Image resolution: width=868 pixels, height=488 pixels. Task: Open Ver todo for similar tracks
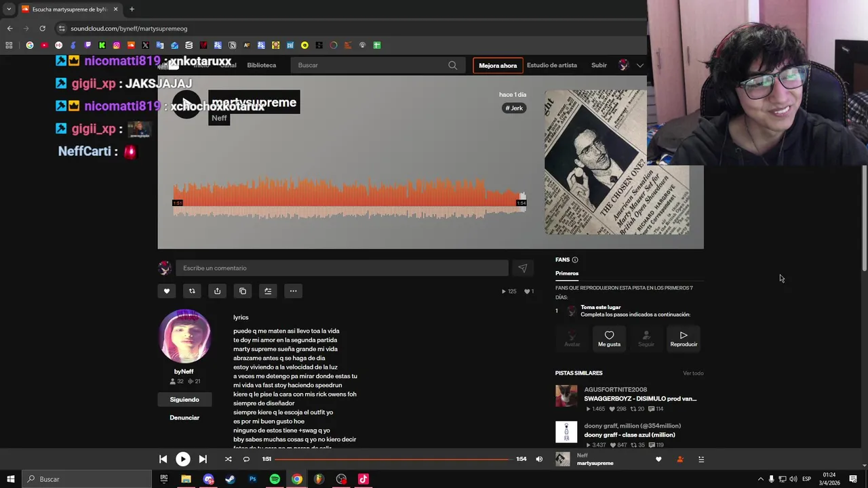tap(693, 373)
